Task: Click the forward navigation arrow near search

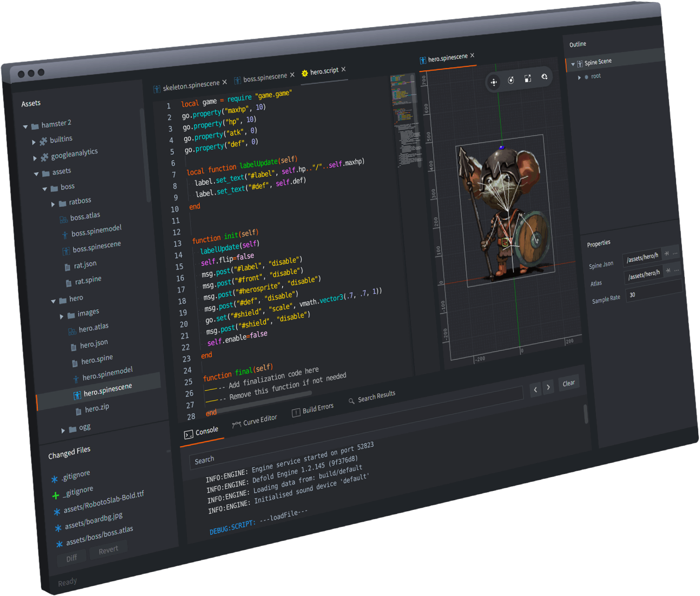Action: (549, 387)
